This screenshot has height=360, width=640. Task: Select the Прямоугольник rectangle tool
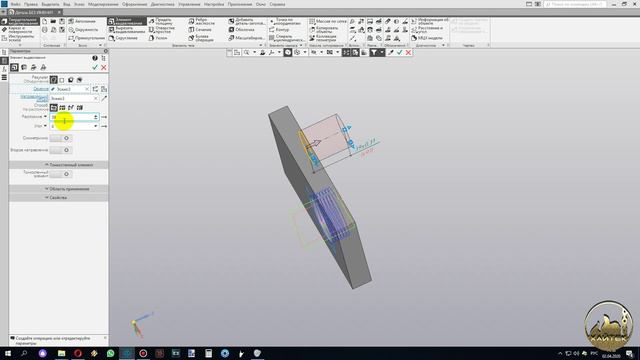(86, 38)
